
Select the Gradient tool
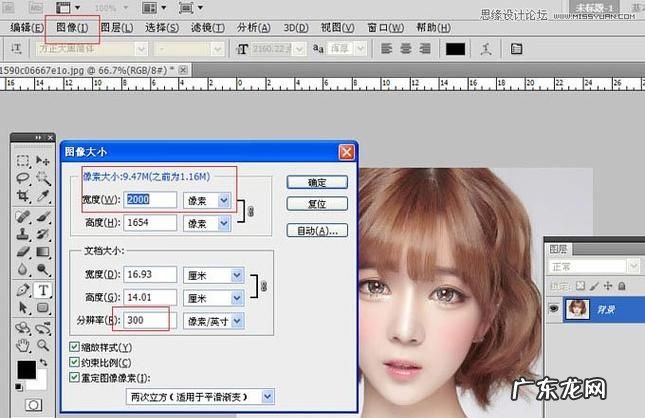pyautogui.click(x=43, y=251)
